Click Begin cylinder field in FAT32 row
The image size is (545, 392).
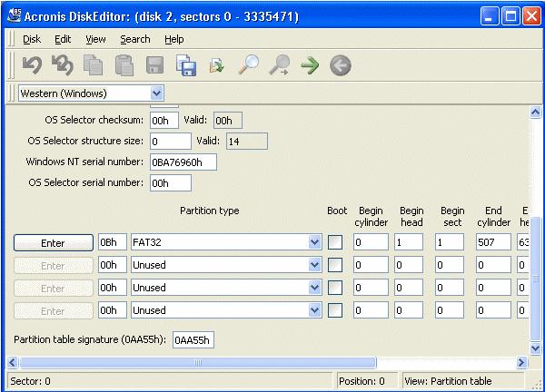[371, 242]
